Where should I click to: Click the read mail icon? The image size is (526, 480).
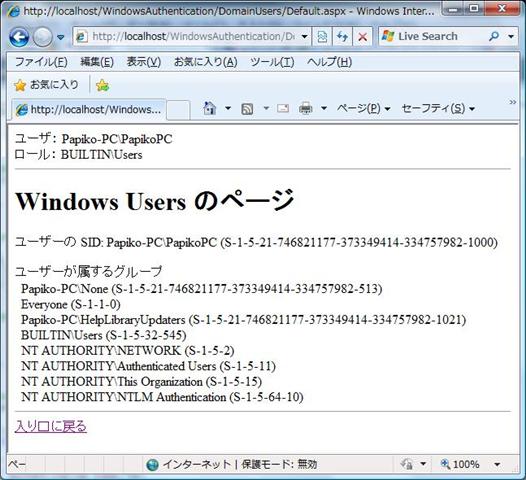[x=283, y=108]
